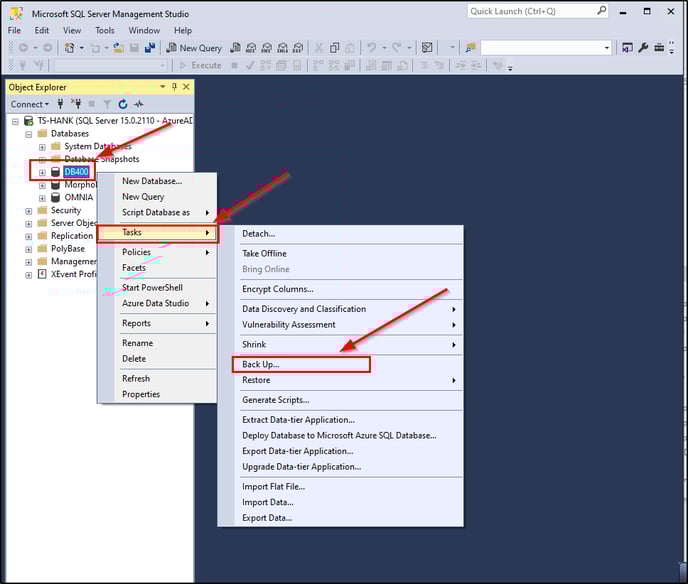Click the Database Engine Query toolbar icon

click(x=236, y=48)
